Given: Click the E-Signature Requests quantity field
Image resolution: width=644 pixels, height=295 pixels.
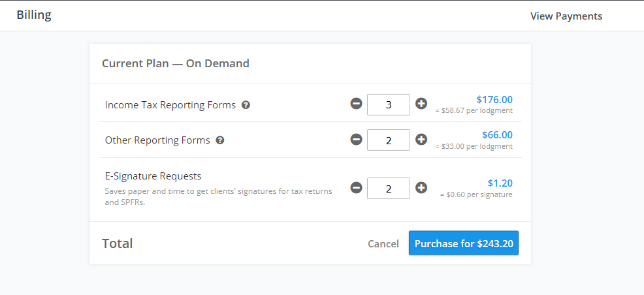Looking at the screenshot, I should [389, 189].
